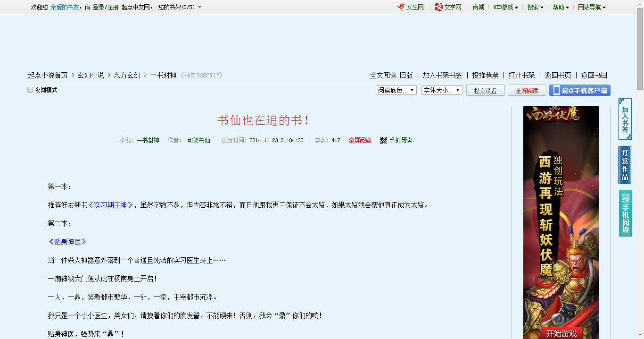This screenshot has height=339, width=644.
Task: Click 开始游戏 on the ad banner
Action: (561, 333)
